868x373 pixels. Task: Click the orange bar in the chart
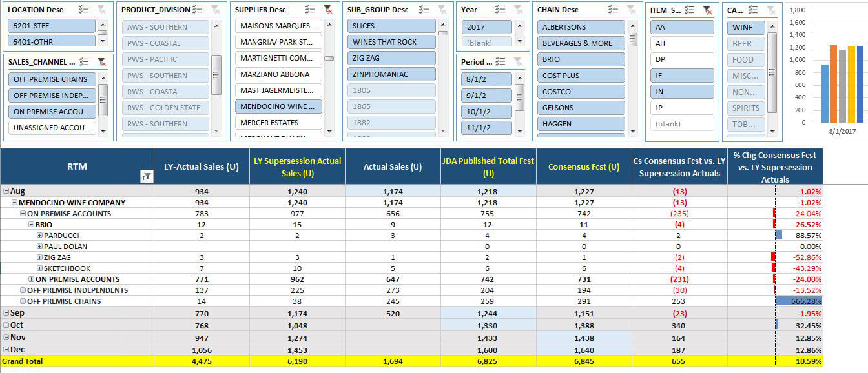click(x=834, y=84)
